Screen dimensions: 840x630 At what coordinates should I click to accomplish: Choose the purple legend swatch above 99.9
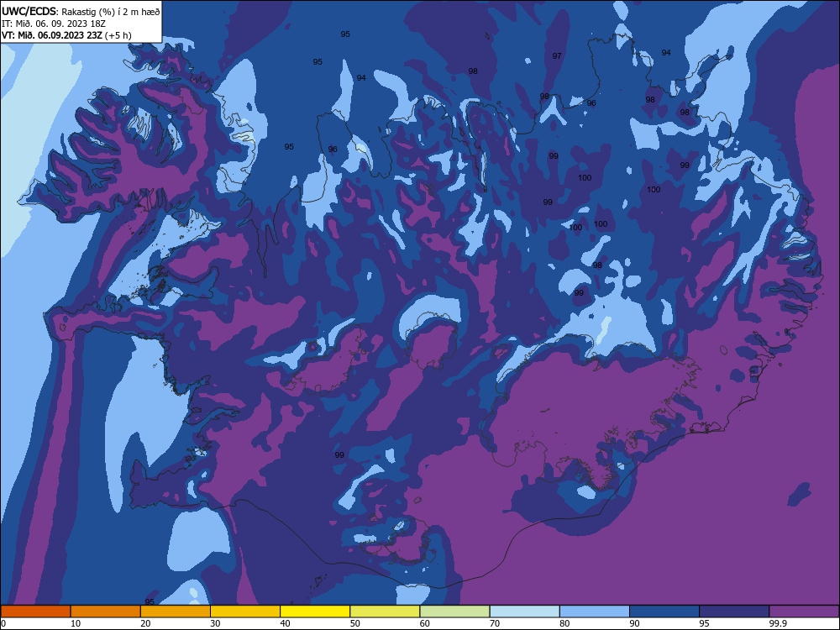804,612
